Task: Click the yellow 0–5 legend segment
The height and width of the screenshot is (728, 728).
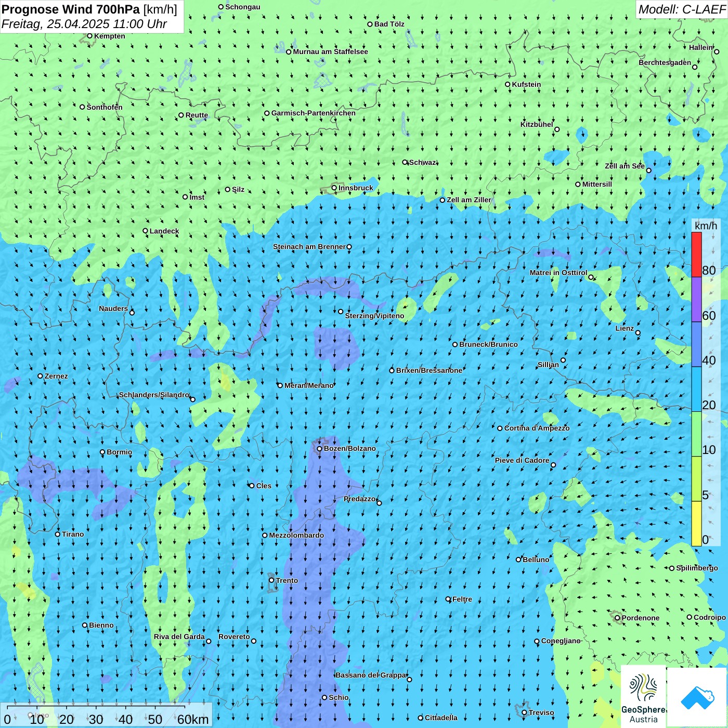Action: (696, 524)
